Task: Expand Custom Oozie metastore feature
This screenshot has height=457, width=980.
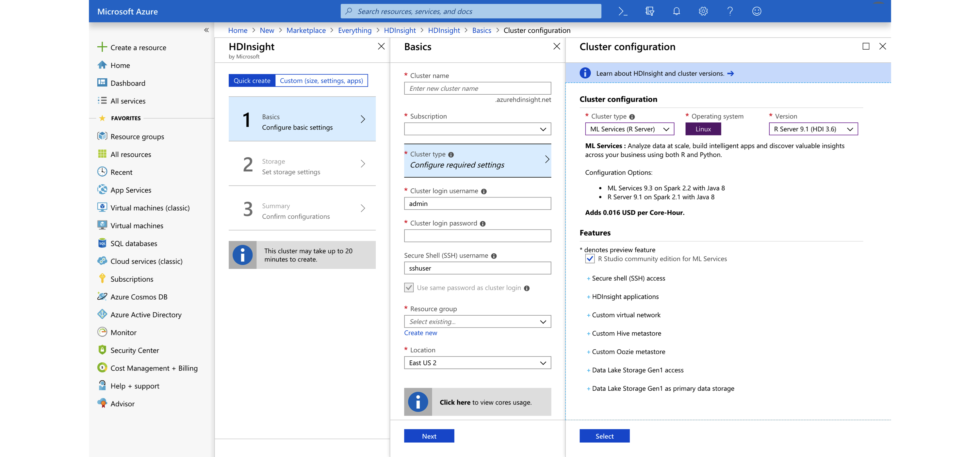Action: coord(626,352)
